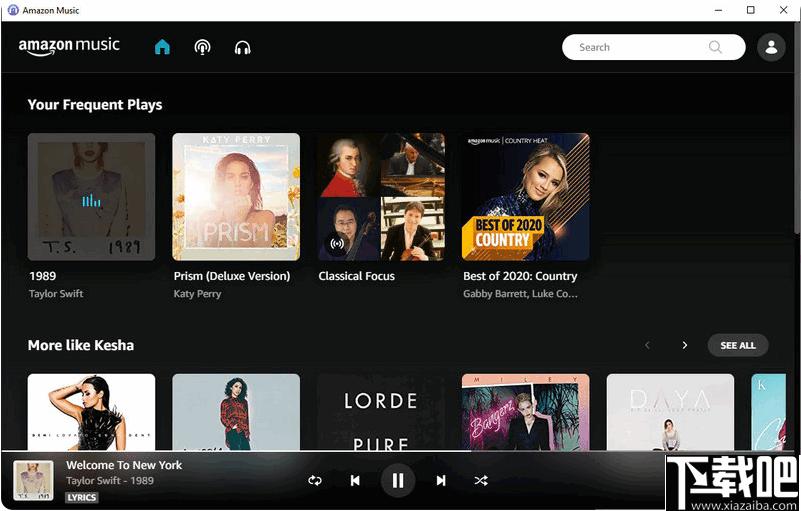Toggle shuffle playback mode
This screenshot has width=801, height=511.
pos(481,480)
